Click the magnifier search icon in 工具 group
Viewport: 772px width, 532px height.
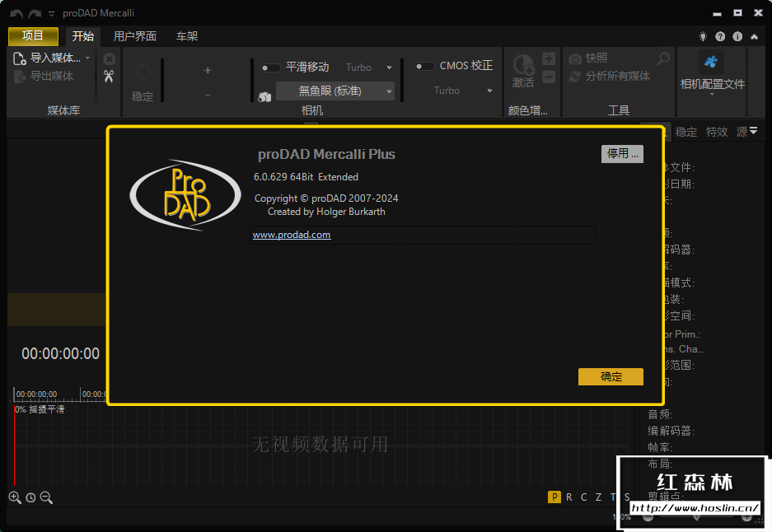coord(664,58)
